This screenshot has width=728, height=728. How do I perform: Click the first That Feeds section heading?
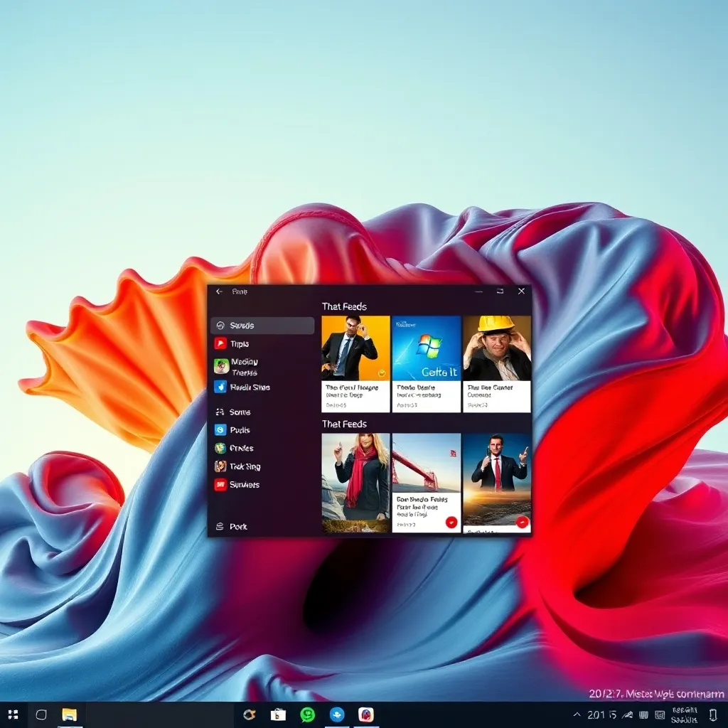pyautogui.click(x=344, y=306)
